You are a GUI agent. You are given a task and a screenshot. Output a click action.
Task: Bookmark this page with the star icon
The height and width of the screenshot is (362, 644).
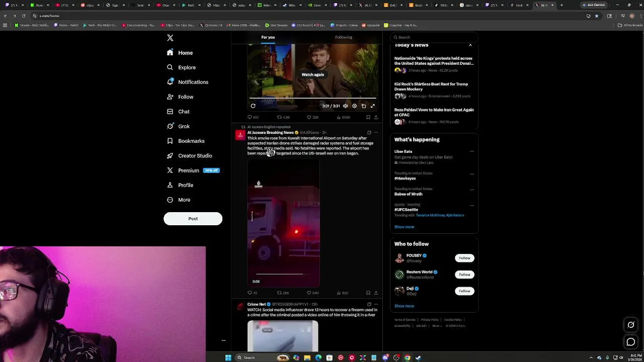pos(597,16)
